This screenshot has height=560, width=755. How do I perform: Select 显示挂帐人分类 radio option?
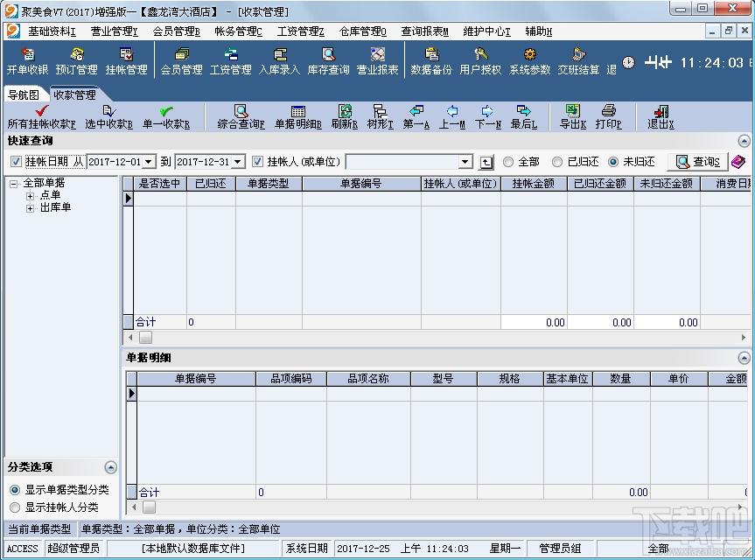pos(15,507)
